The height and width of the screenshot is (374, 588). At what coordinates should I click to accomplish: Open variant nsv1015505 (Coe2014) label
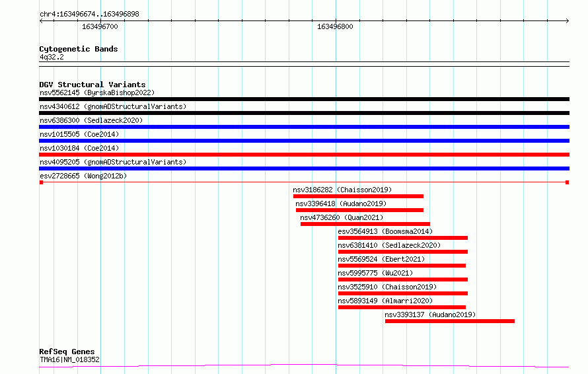point(79,134)
